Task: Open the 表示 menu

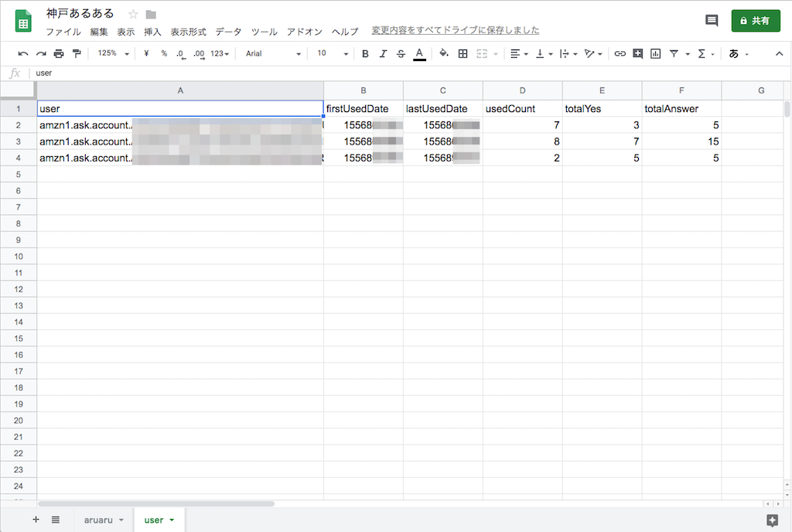Action: [x=126, y=32]
